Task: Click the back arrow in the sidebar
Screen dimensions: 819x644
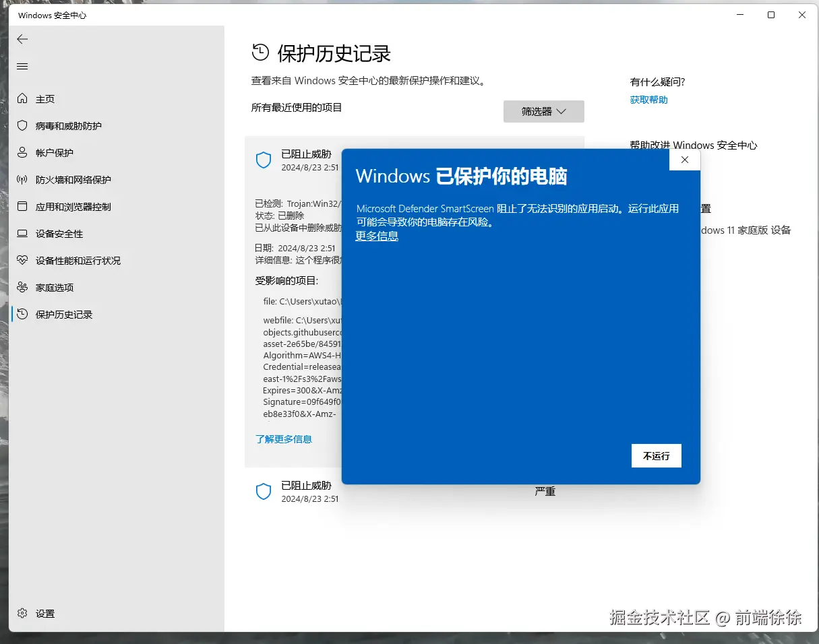Action: (22, 39)
